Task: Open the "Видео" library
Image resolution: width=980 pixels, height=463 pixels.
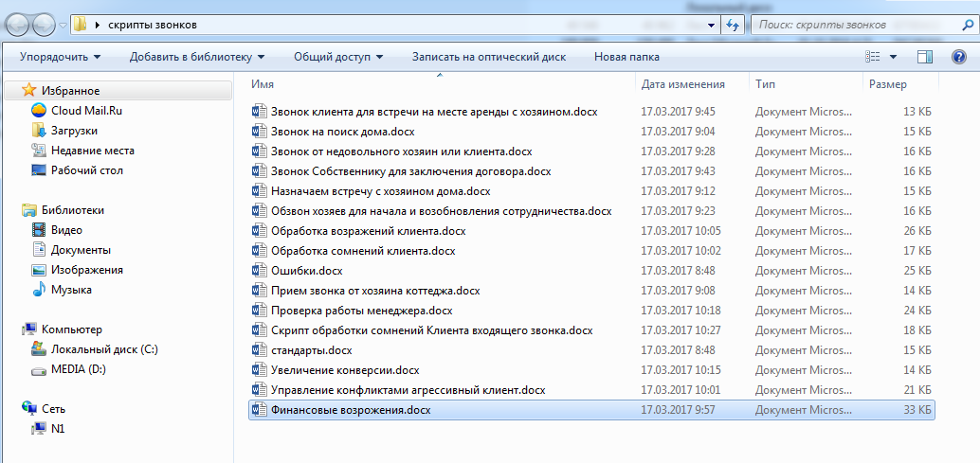Action: click(x=66, y=230)
